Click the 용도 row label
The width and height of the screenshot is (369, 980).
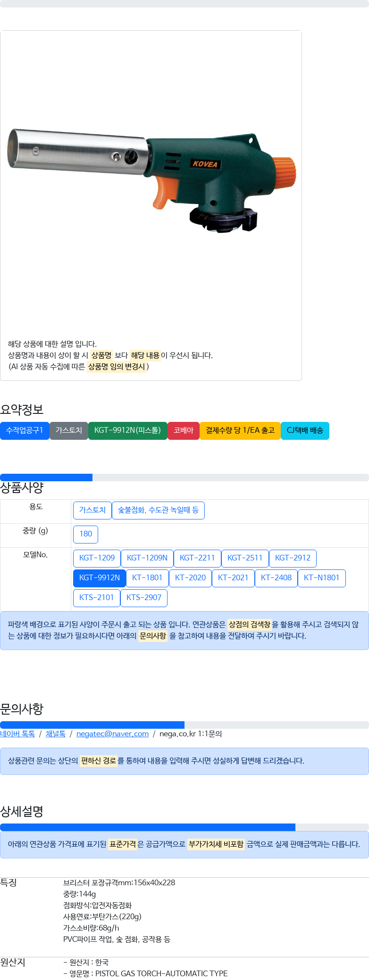tap(36, 507)
